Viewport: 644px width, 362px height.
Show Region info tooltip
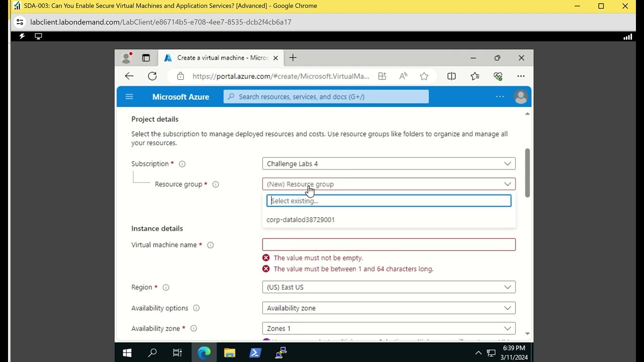pyautogui.click(x=166, y=288)
